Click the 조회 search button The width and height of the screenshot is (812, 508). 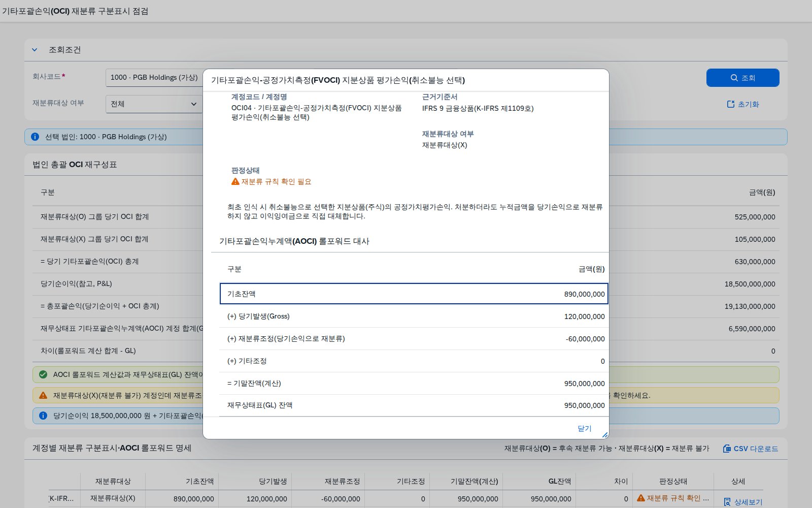pyautogui.click(x=742, y=78)
